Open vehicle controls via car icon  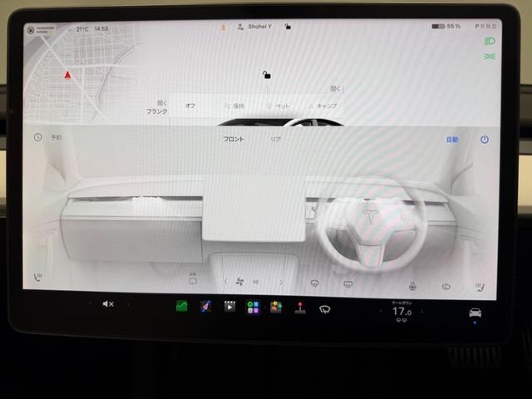click(x=475, y=313)
